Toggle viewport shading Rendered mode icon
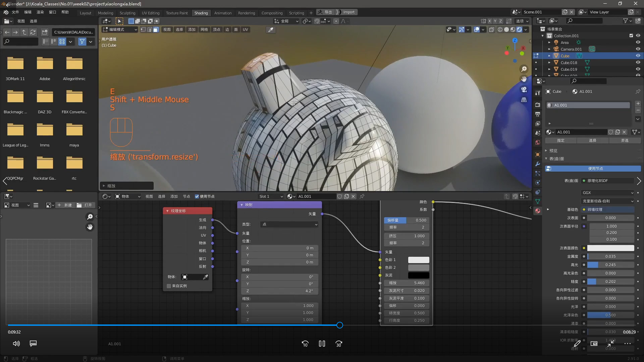The width and height of the screenshot is (644, 362). [520, 29]
